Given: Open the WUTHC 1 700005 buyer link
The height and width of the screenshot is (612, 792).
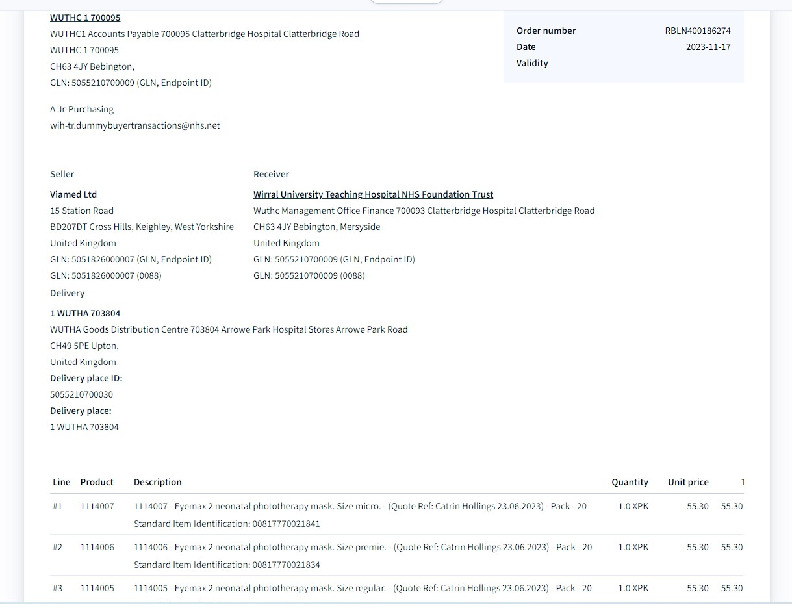Looking at the screenshot, I should pos(85,17).
